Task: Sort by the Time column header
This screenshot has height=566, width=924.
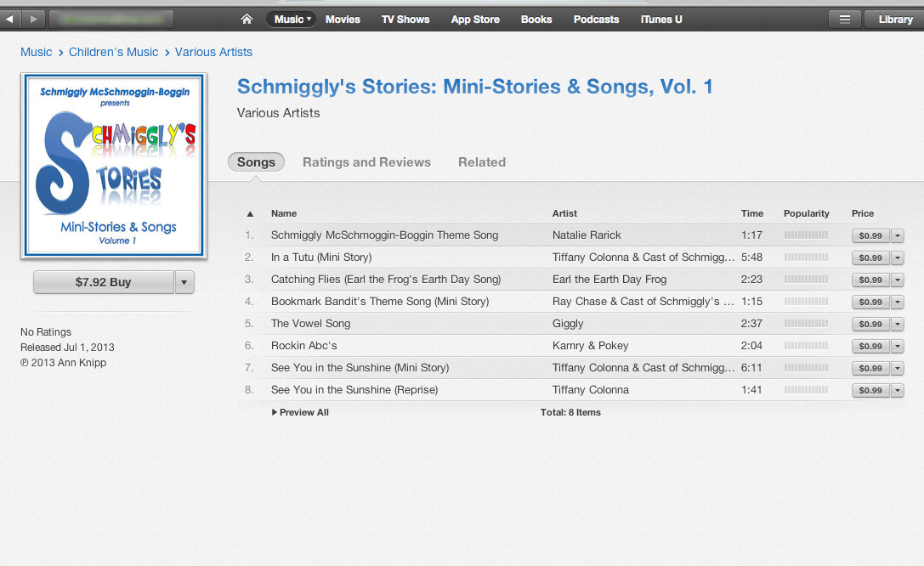Action: click(x=752, y=213)
